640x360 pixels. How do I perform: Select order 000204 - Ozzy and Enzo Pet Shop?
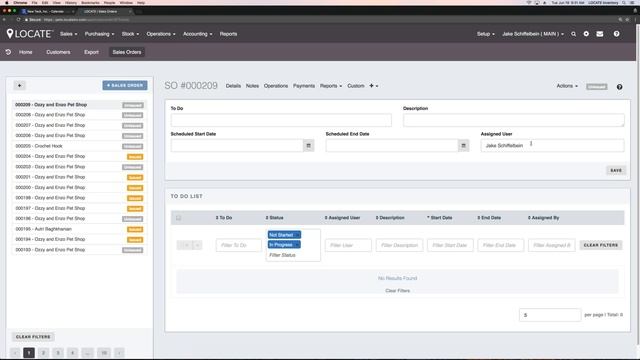coord(79,156)
